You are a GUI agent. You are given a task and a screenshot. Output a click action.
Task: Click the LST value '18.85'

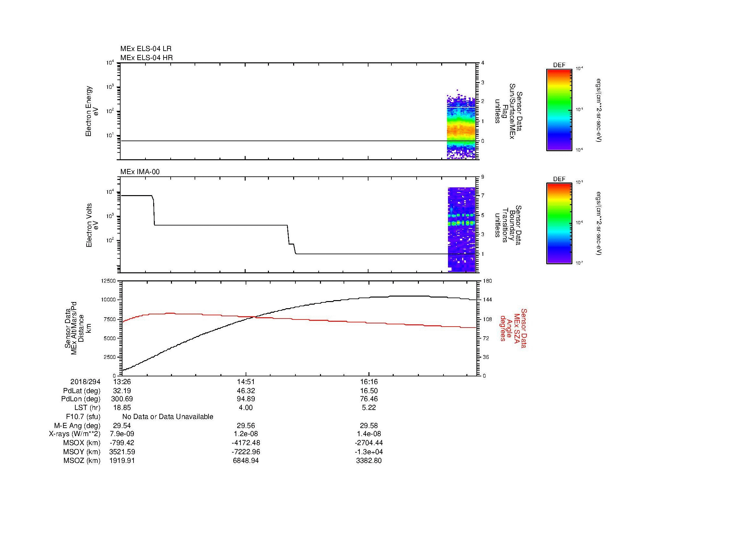point(122,408)
